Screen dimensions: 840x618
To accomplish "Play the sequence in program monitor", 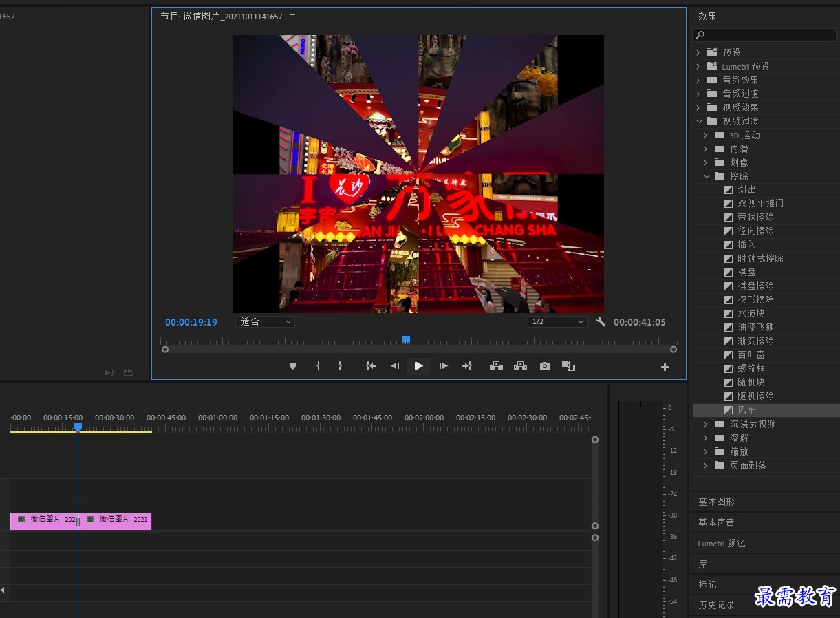I will pos(418,366).
